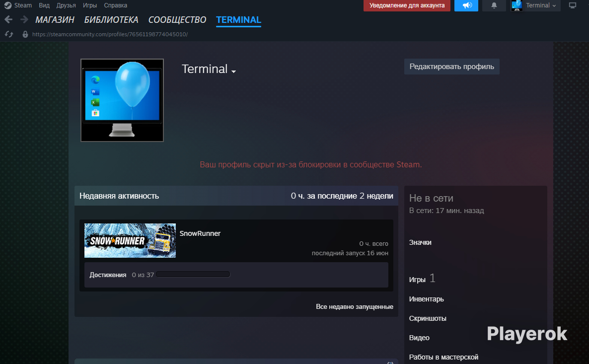Open the Видео link
This screenshot has width=589, height=364.
(x=419, y=338)
